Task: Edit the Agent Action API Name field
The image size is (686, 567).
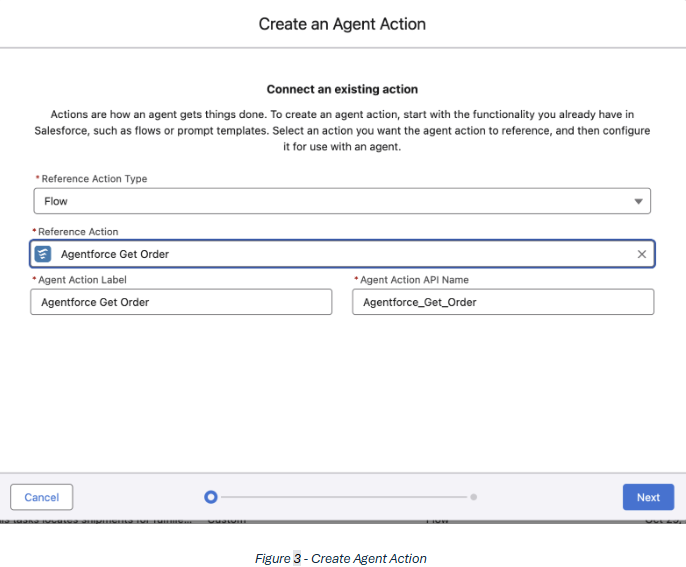Action: pyautogui.click(x=503, y=302)
